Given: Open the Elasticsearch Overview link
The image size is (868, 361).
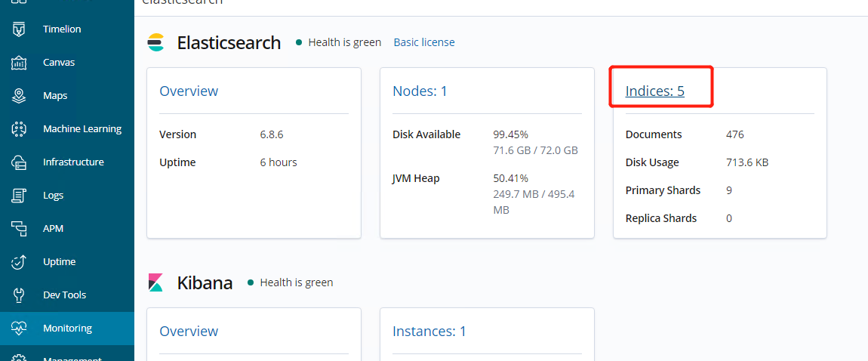Looking at the screenshot, I should tap(189, 91).
